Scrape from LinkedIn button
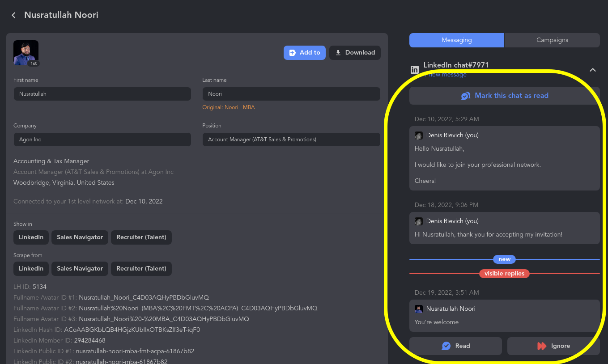608x364 pixels. coord(31,269)
